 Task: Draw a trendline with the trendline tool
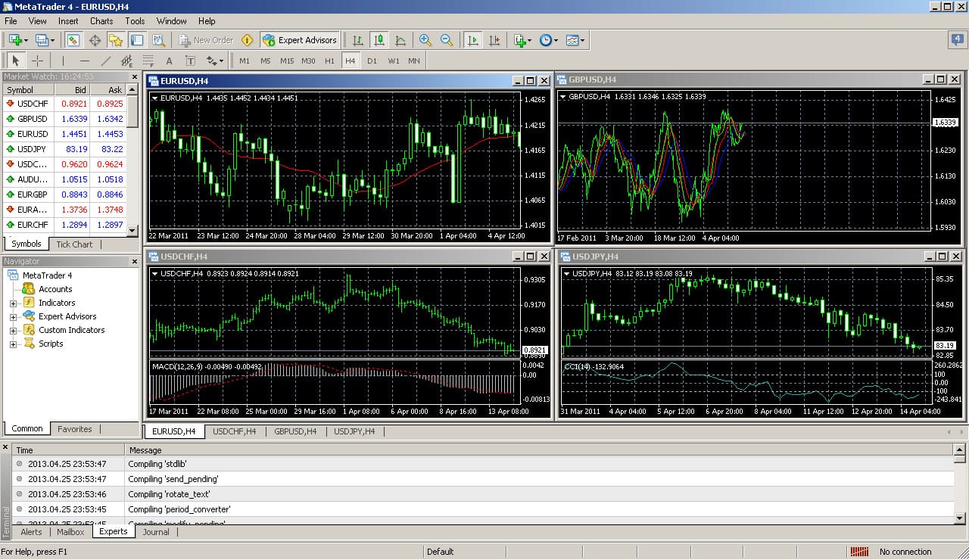[106, 61]
